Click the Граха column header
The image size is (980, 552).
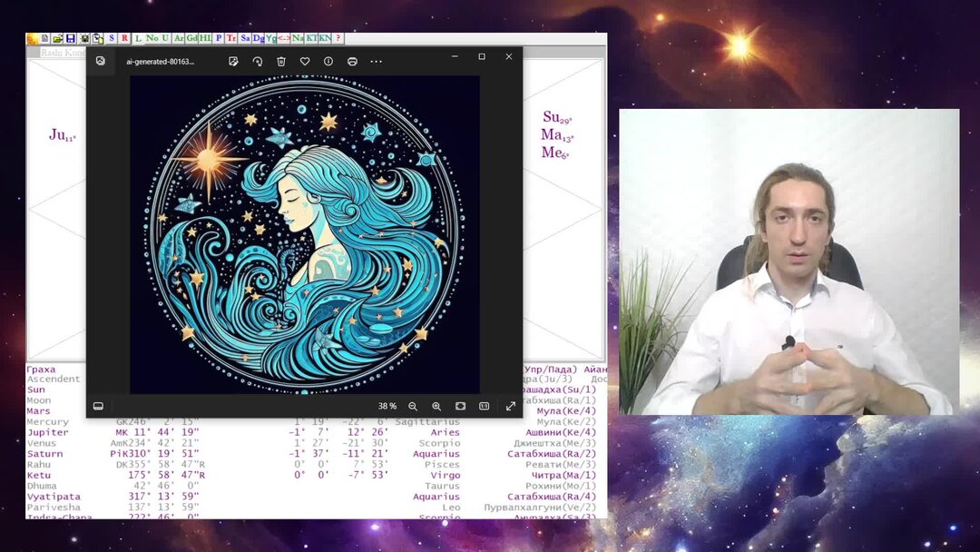[x=41, y=370]
